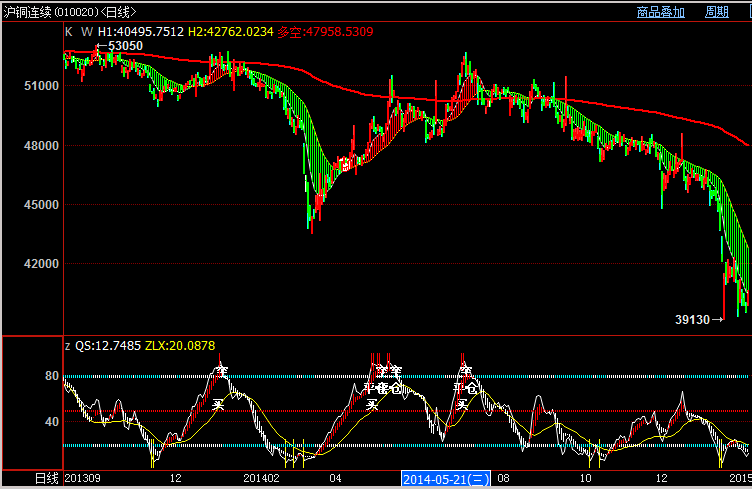The height and width of the screenshot is (489, 752).
Task: Select the W indicator label beside K
Action: (87, 32)
